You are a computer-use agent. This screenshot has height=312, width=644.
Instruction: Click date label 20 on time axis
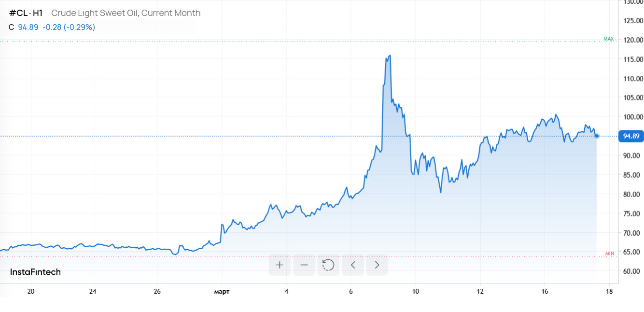point(31,292)
